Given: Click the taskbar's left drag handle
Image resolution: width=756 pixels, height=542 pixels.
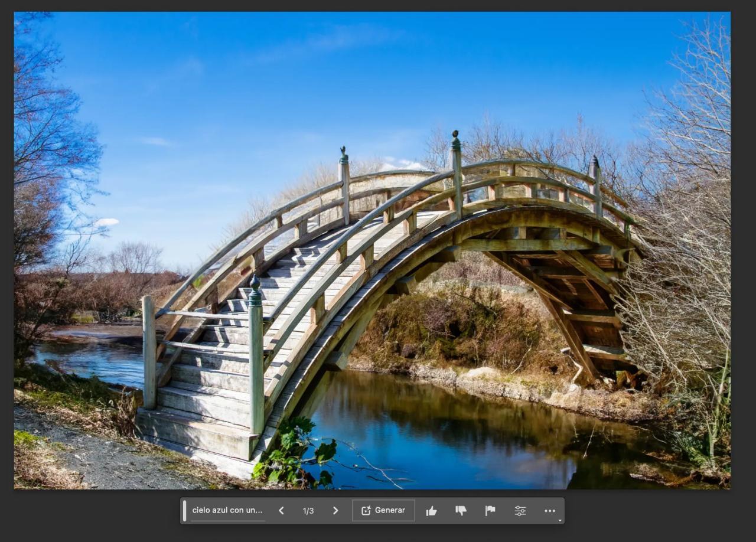Looking at the screenshot, I should pyautogui.click(x=184, y=511).
